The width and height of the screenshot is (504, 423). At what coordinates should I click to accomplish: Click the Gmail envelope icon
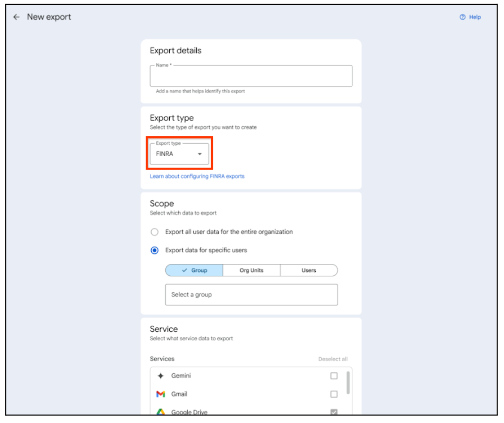pos(161,394)
